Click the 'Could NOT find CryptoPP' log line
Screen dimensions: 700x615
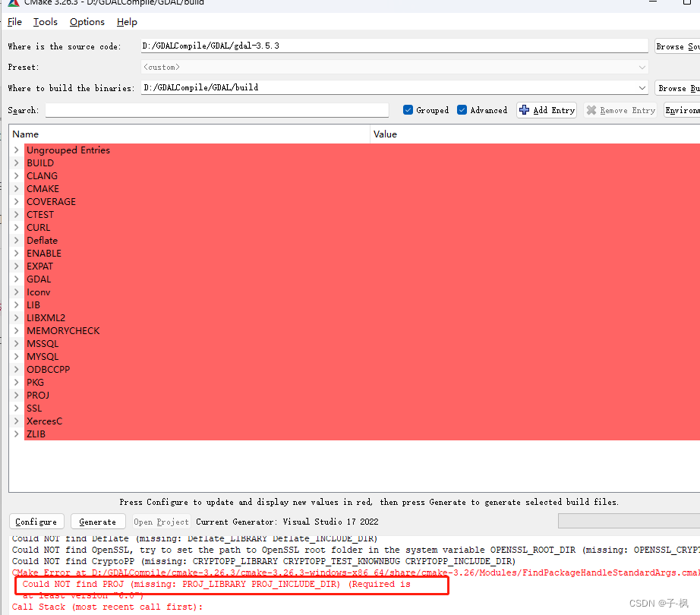[263, 561]
